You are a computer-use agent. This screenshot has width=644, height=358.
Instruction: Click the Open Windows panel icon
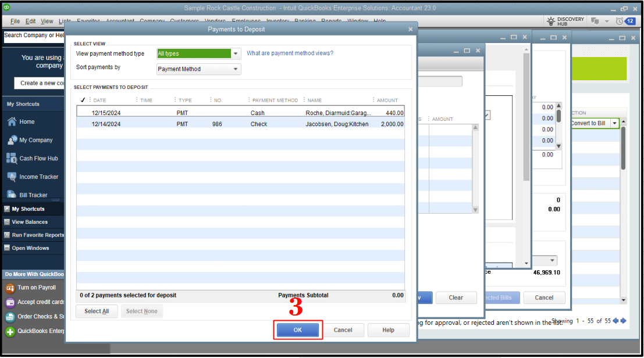[6, 248]
